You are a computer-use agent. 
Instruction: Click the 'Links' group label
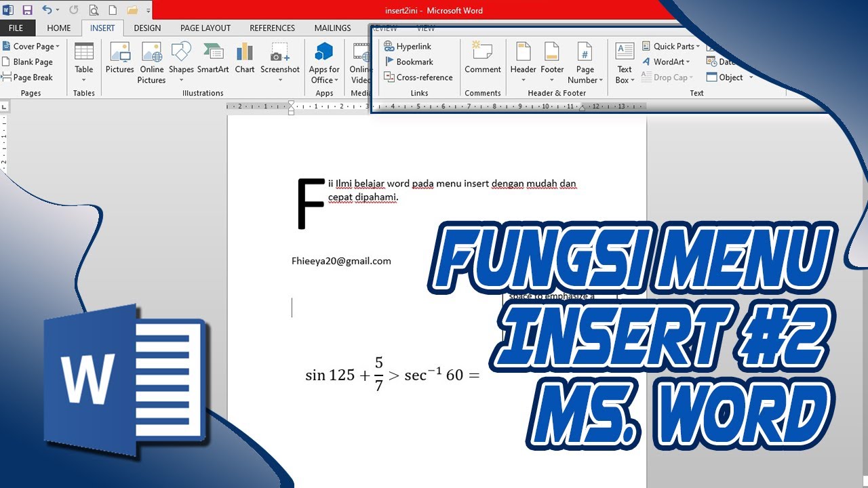click(419, 93)
